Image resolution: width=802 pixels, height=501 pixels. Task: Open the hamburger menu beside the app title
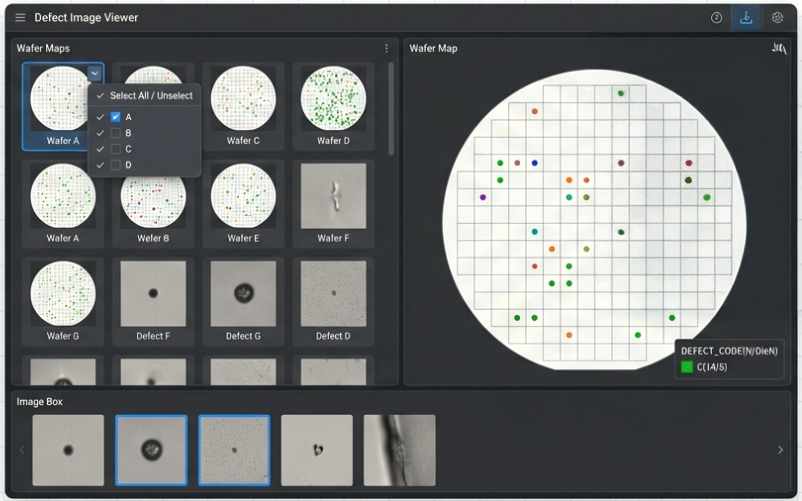20,18
